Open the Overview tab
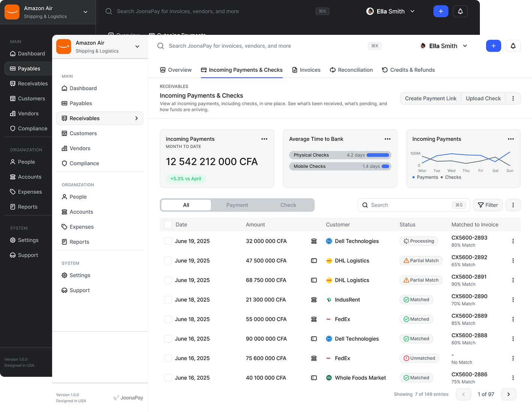This screenshot has height=412, width=532. click(176, 70)
